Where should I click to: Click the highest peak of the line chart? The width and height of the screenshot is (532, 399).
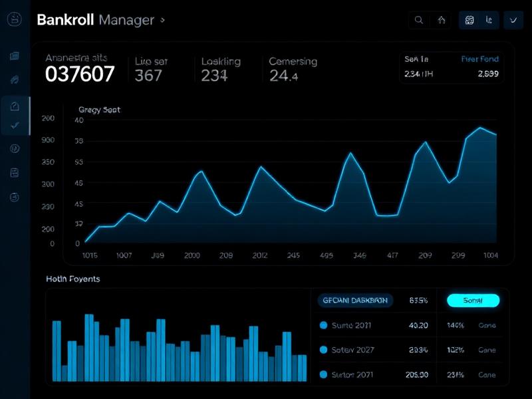pyautogui.click(x=480, y=128)
